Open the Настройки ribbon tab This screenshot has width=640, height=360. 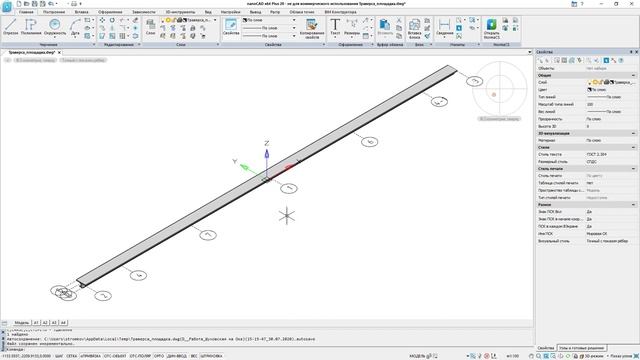click(231, 12)
